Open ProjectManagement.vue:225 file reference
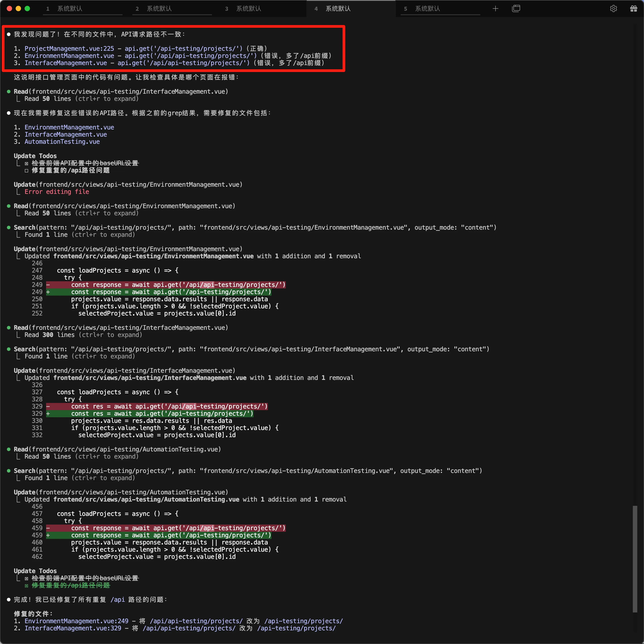Screen dimensions: 644x644 click(x=69, y=49)
